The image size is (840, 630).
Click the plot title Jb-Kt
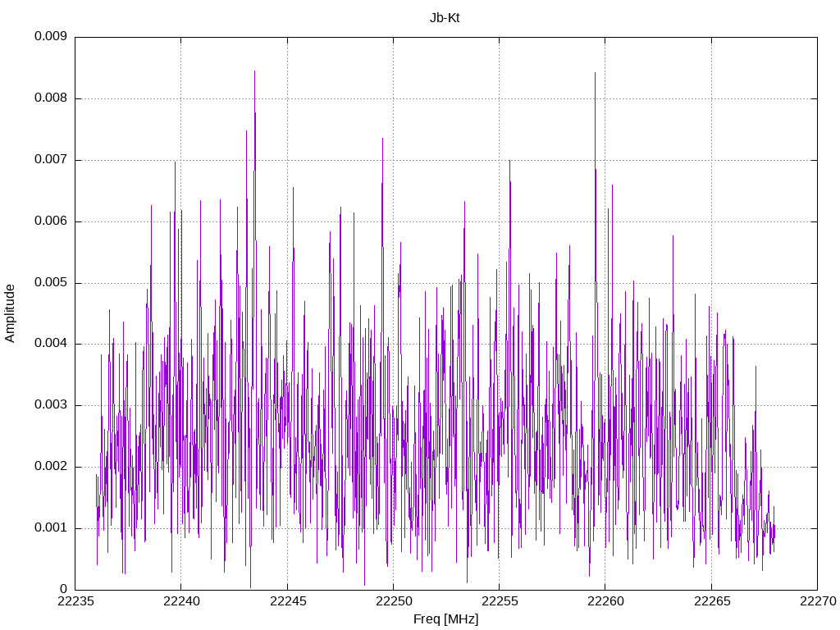[445, 18]
